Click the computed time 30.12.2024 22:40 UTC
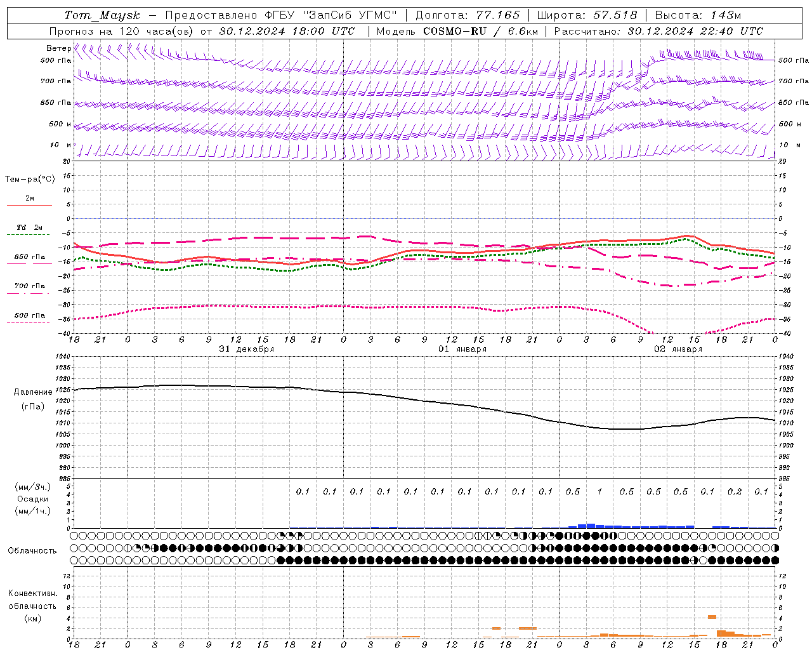The width and height of the screenshot is (812, 650). click(x=695, y=31)
